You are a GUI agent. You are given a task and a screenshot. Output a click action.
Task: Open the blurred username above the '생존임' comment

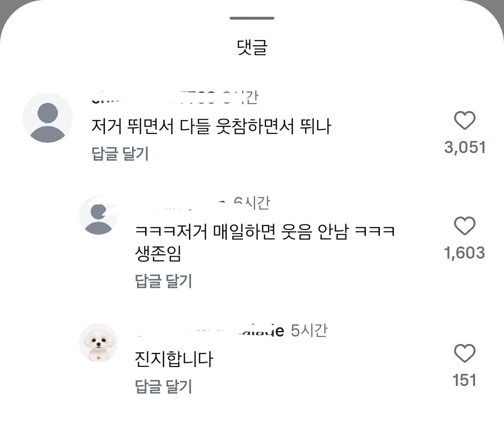[180, 203]
